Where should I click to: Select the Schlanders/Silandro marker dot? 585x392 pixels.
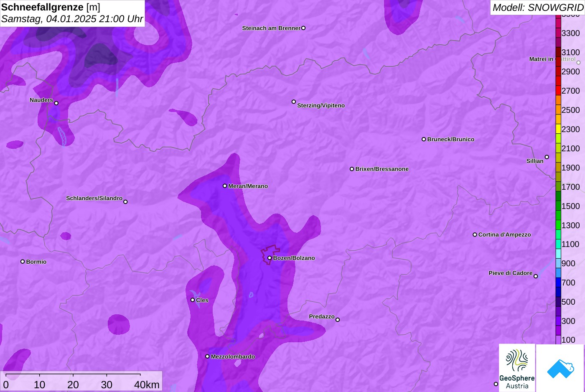pos(125,202)
